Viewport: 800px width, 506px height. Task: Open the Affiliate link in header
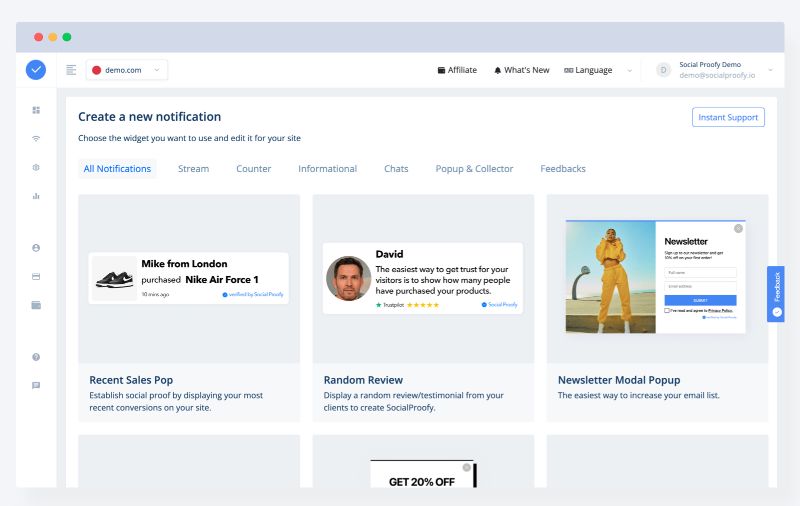(457, 70)
